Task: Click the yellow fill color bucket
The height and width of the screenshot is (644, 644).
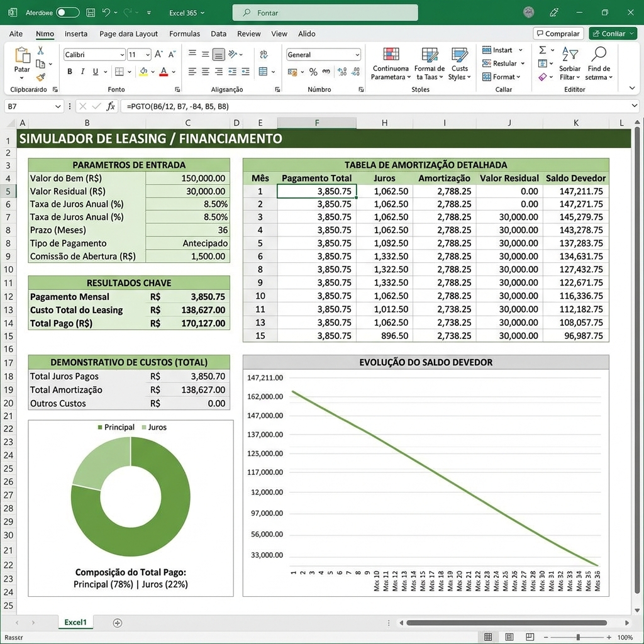Action: coord(143,72)
